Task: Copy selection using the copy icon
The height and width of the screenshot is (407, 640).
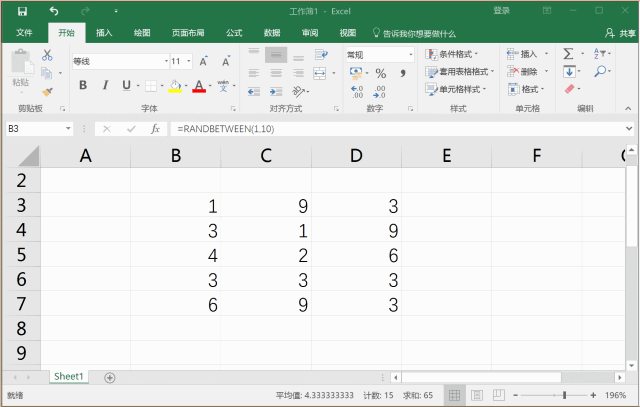Action: coord(47,73)
